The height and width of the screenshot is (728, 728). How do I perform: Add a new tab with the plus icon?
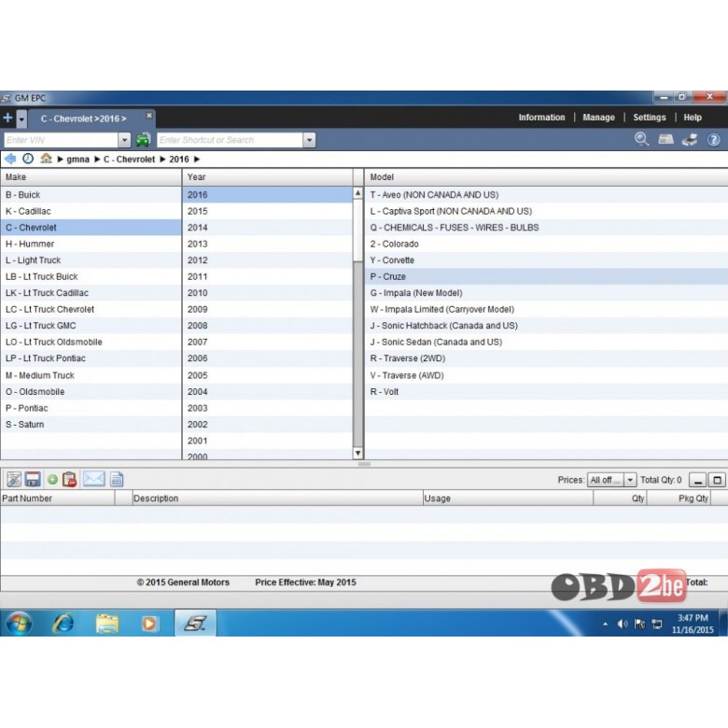point(7,118)
